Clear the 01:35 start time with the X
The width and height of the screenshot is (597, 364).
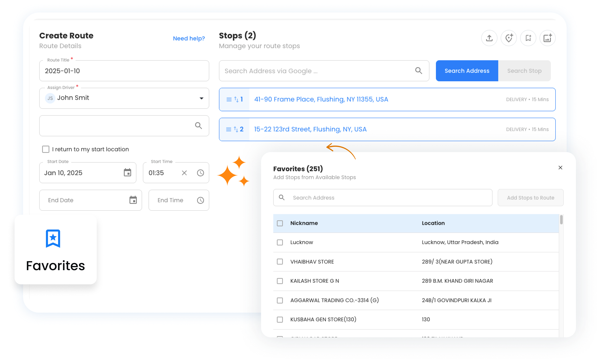pos(184,173)
